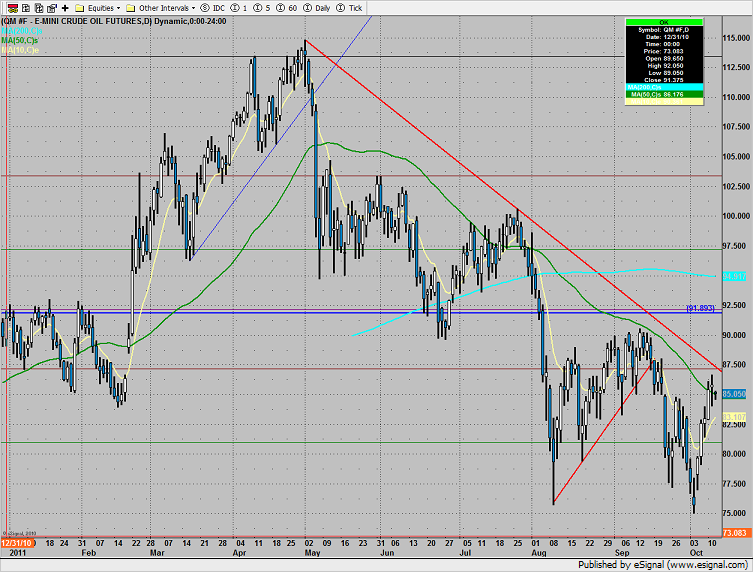Click the chart title QM #F symbol text
The height and width of the screenshot is (572, 753).
click(15, 21)
